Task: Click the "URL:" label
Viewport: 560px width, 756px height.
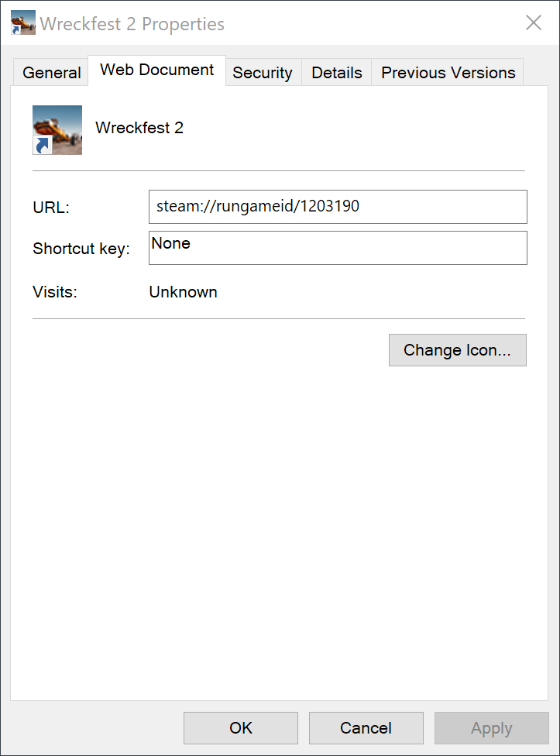Action: tap(51, 208)
